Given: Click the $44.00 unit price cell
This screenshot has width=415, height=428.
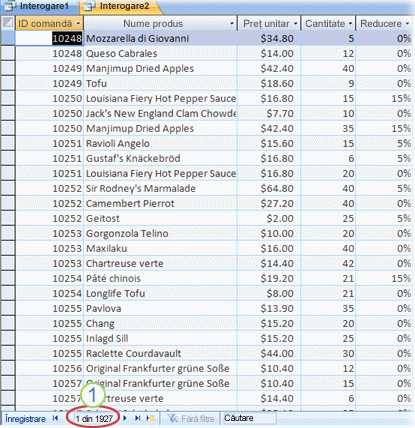Looking at the screenshot, I should [269, 353].
